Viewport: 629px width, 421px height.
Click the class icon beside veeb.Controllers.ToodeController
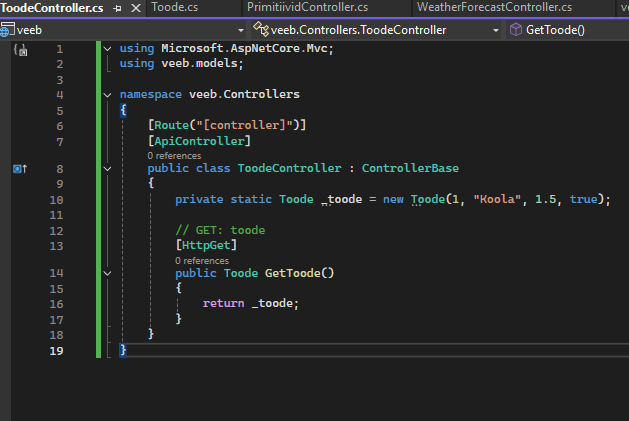[260, 30]
